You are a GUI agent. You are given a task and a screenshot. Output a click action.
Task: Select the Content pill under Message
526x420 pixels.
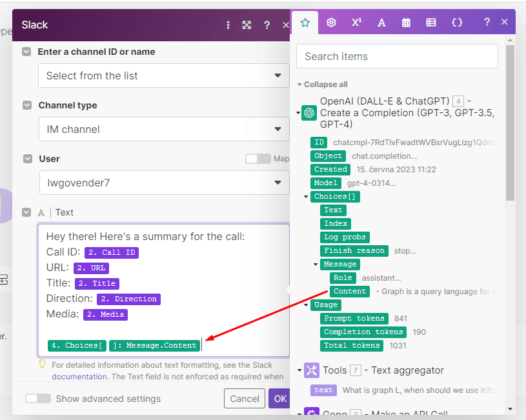pyautogui.click(x=349, y=291)
